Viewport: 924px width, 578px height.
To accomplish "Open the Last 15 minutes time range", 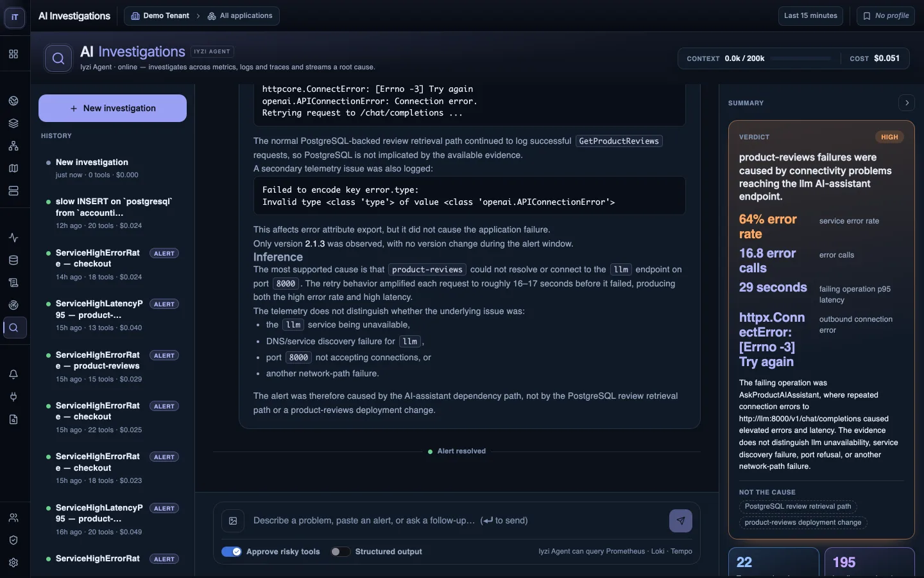I will point(810,16).
